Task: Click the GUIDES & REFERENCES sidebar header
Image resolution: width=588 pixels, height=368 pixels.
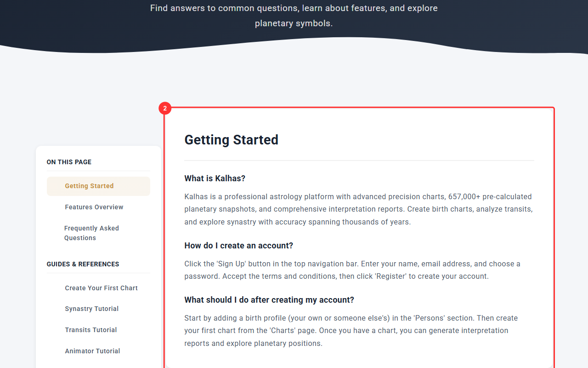Action: point(83,264)
